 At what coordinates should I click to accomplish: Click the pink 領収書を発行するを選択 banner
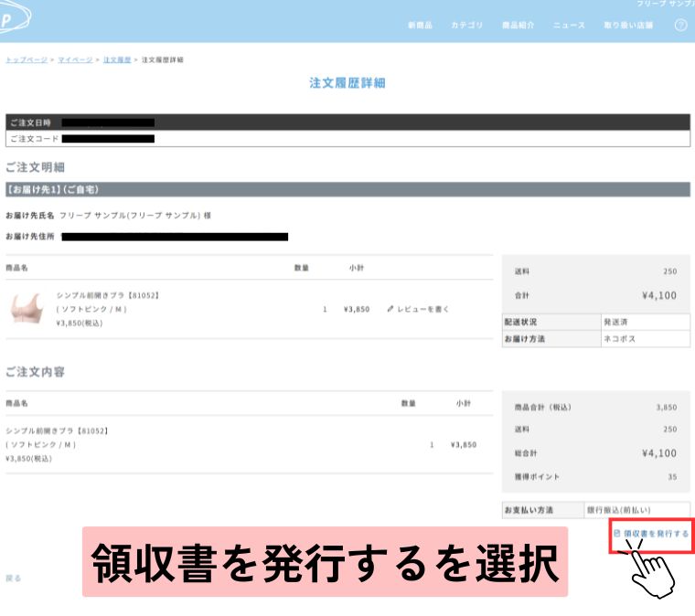click(325, 561)
